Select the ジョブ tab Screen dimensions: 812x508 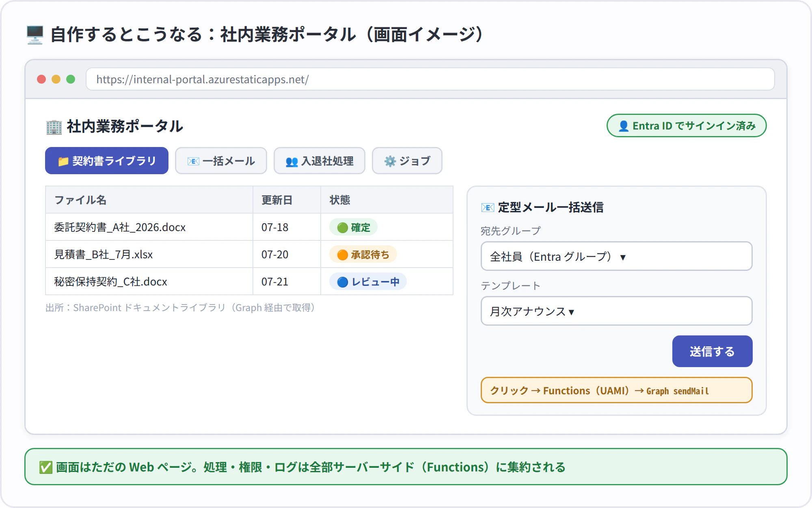tap(407, 161)
